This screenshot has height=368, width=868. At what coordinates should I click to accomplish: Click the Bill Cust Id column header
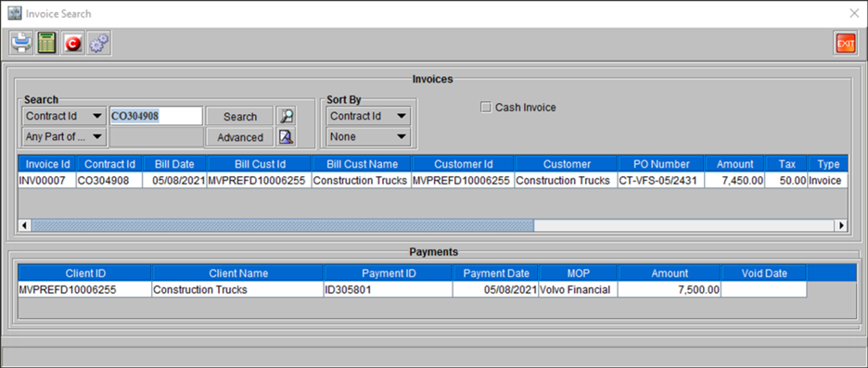[259, 164]
